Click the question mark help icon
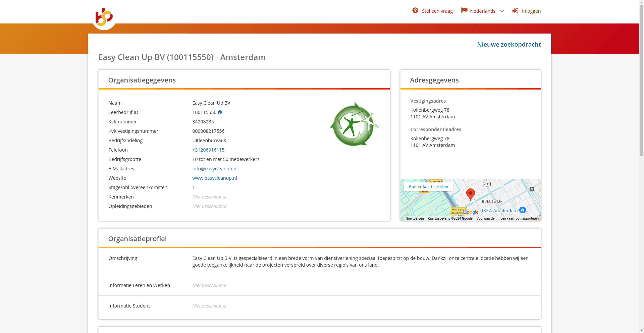Screen dimensions: 644x333 click(415, 10)
